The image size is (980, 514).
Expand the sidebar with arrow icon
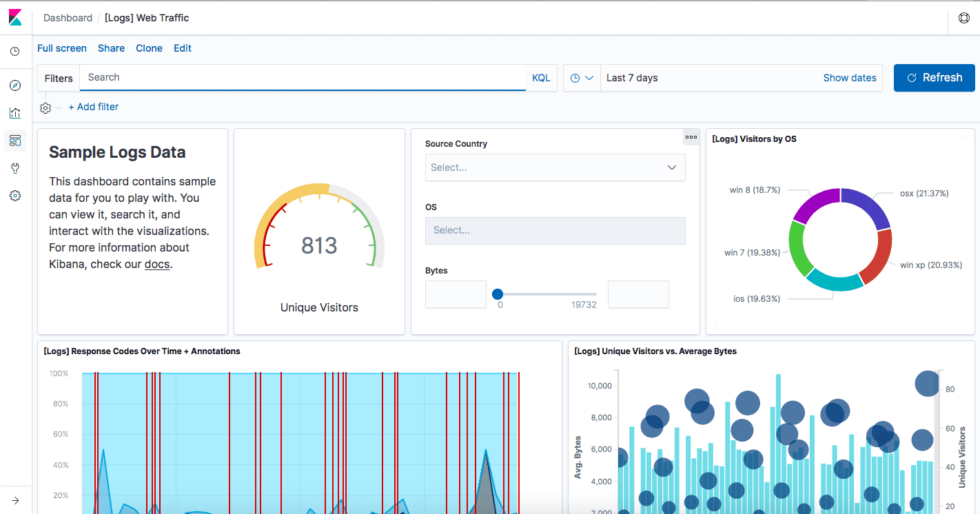[x=15, y=500]
